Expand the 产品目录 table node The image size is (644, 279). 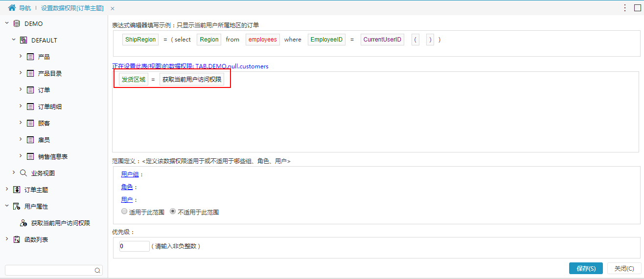click(21, 73)
